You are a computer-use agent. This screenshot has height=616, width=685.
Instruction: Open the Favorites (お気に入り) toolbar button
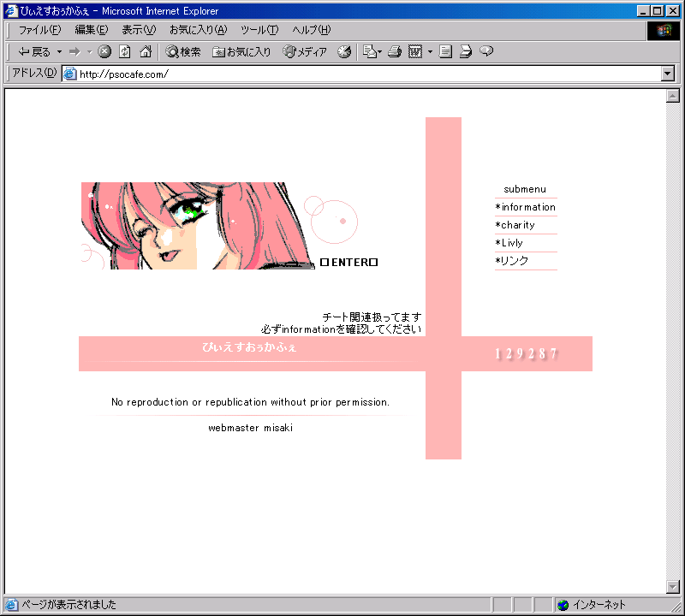click(x=241, y=52)
